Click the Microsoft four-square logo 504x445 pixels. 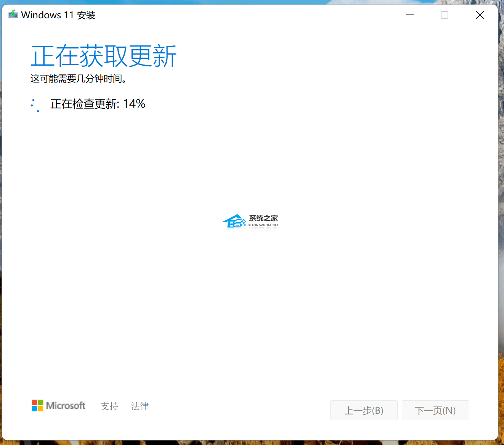coord(37,405)
